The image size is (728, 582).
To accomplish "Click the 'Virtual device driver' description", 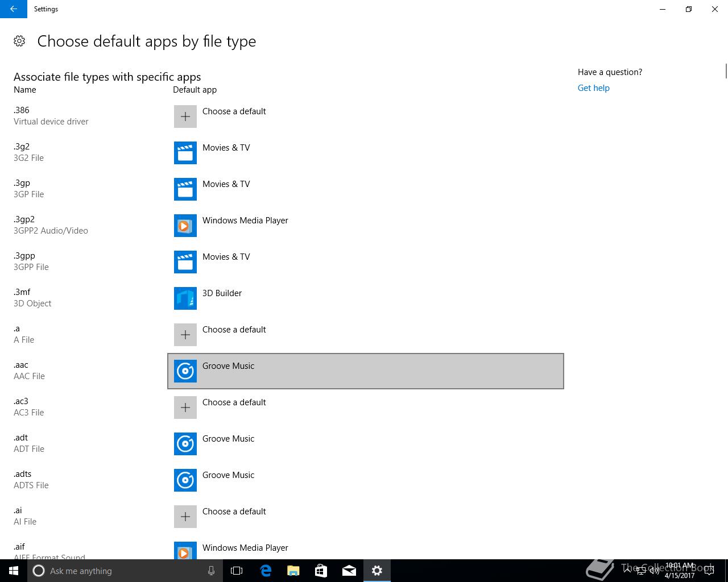I will tap(51, 122).
